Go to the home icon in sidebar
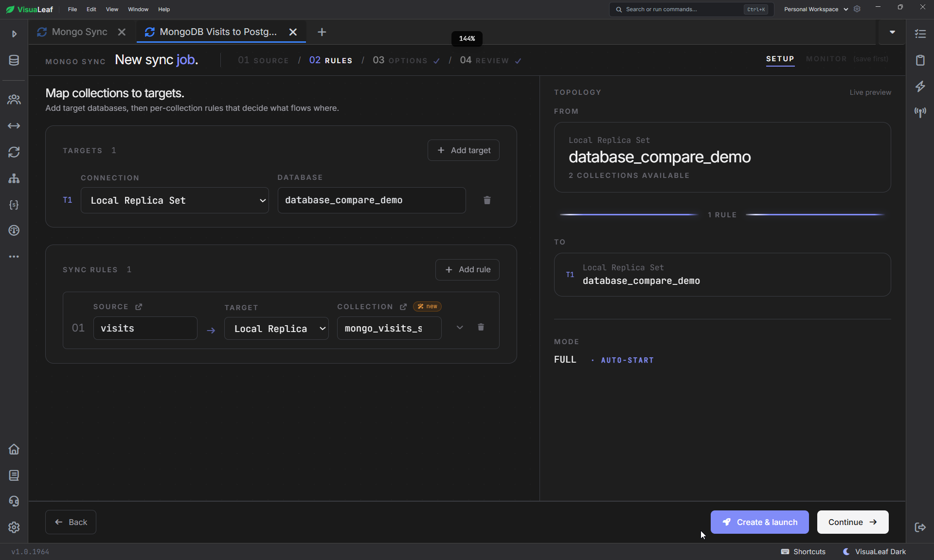The image size is (934, 560). (14, 449)
